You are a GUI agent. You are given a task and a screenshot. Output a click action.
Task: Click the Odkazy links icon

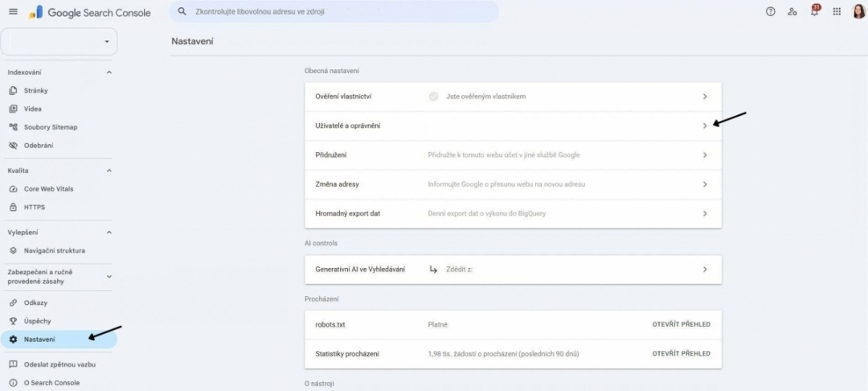(x=14, y=303)
